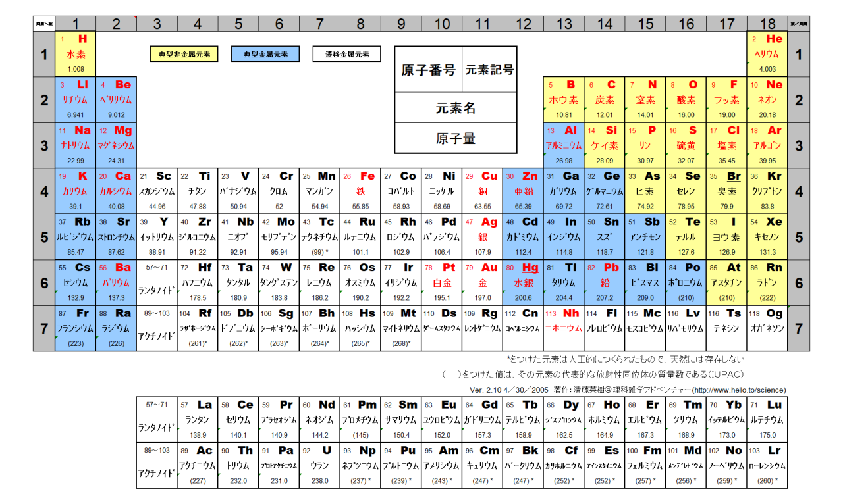Select the Oganesson (Og) element cell
This screenshot has width=843, height=504.
point(767,328)
